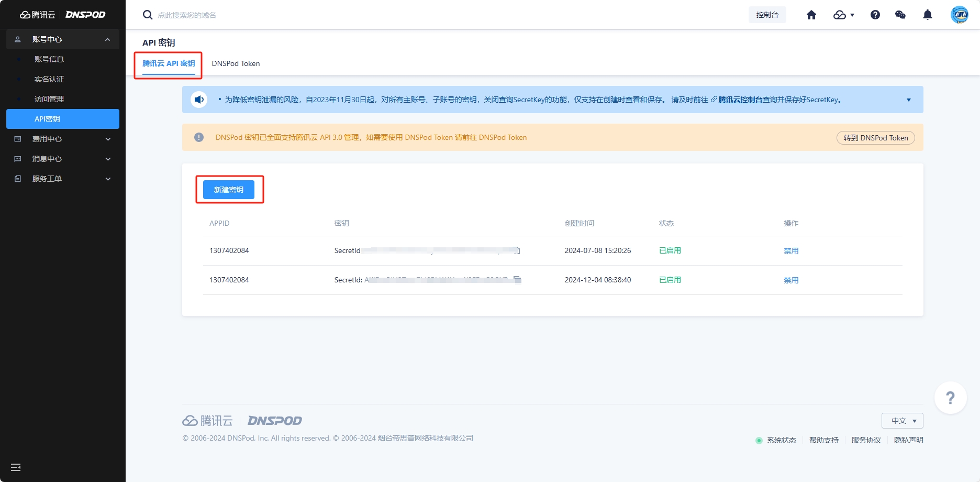Disable the key created 2024-07-08
The width and height of the screenshot is (980, 482).
click(x=790, y=251)
